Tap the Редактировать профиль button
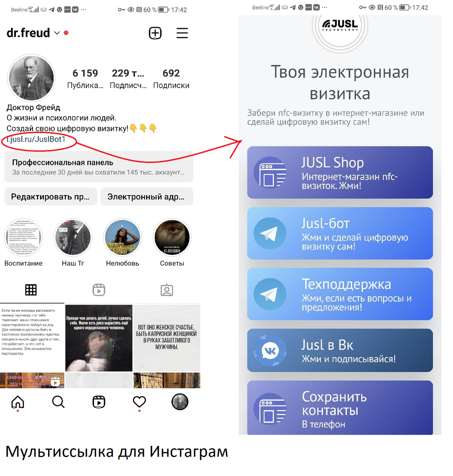 tap(51, 196)
